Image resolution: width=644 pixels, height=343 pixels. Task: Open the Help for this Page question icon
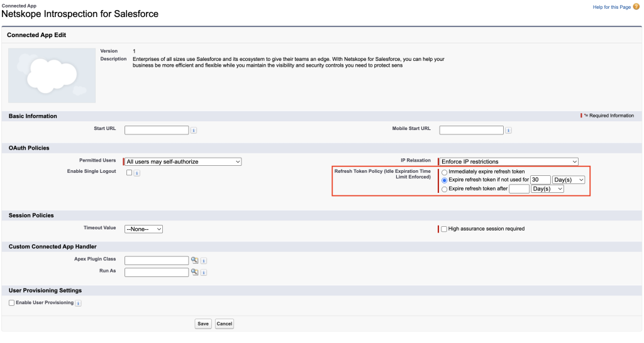click(x=636, y=6)
